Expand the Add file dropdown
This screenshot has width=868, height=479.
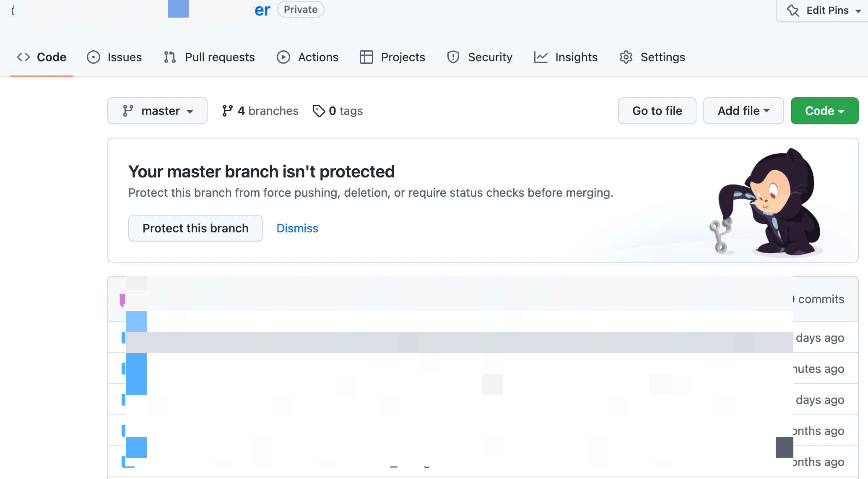(743, 111)
